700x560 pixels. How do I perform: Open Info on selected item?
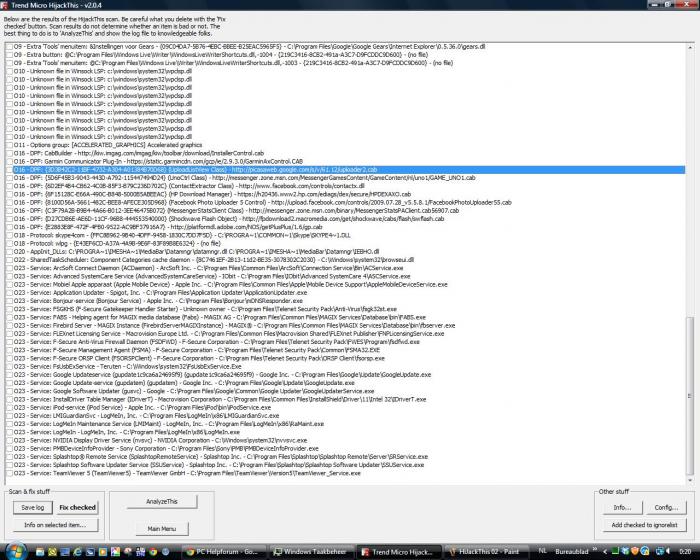[55, 525]
